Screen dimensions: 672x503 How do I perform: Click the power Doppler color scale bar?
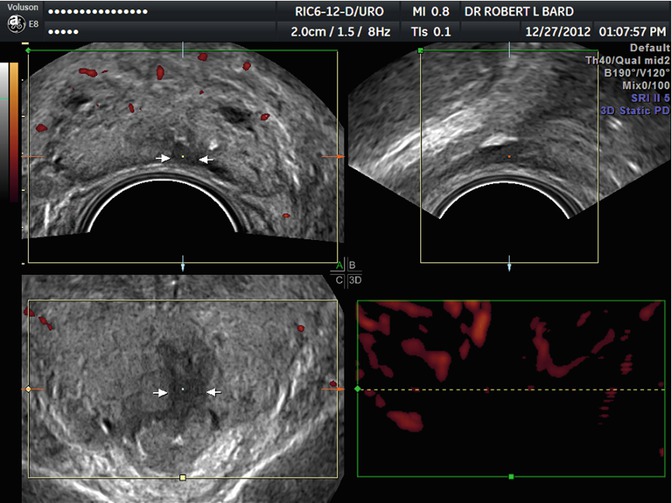point(13,130)
